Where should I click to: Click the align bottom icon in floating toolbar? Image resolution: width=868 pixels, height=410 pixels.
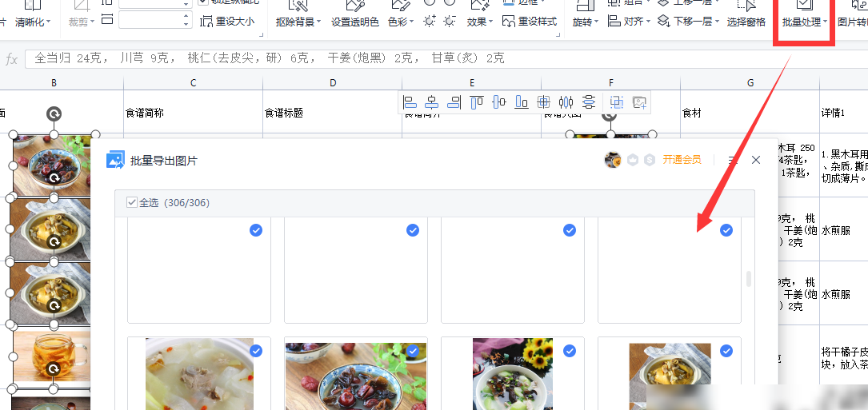(x=522, y=102)
